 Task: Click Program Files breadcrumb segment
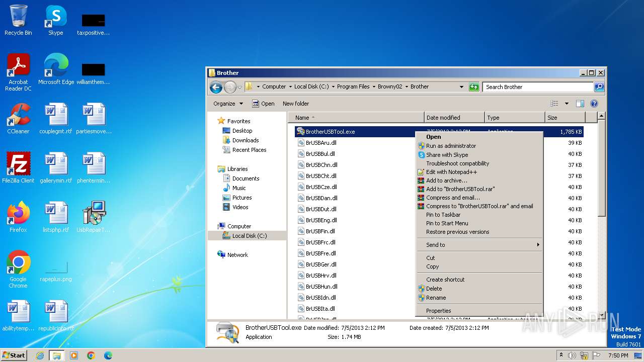[x=353, y=87]
